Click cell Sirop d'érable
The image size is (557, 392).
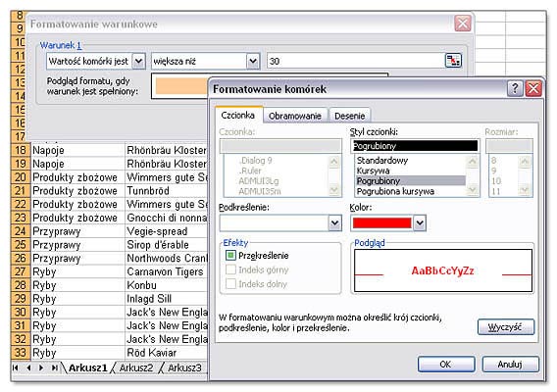click(x=167, y=245)
